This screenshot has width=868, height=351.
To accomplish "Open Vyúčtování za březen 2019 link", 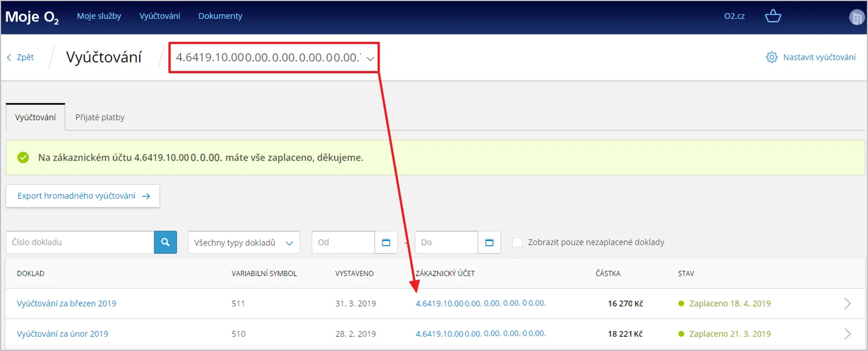I will coord(67,303).
